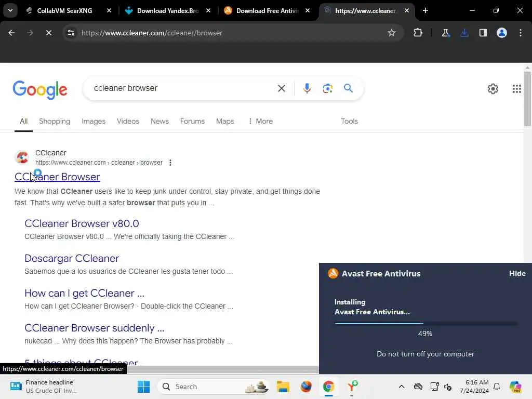This screenshot has height=399, width=532.
Task: Filter results by Forums
Action: click(192, 121)
